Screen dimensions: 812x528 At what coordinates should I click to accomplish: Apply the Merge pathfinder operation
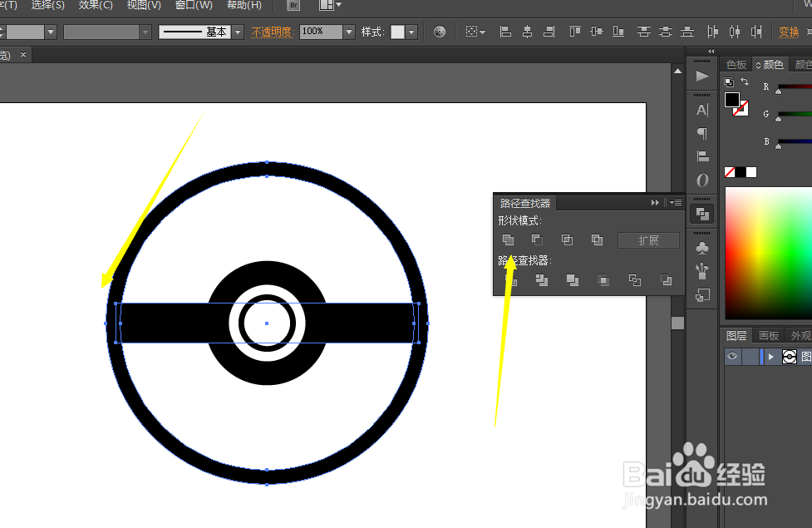573,280
